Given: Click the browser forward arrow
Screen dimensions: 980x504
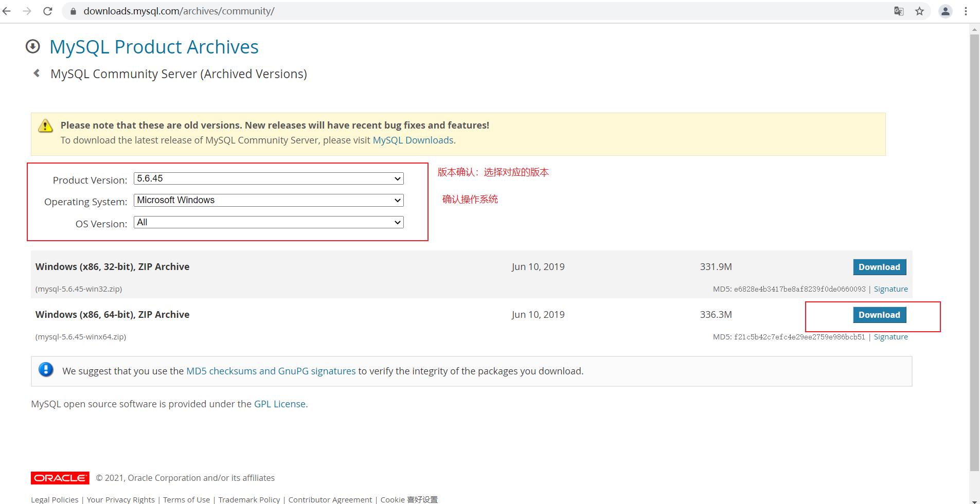Looking at the screenshot, I should point(27,11).
